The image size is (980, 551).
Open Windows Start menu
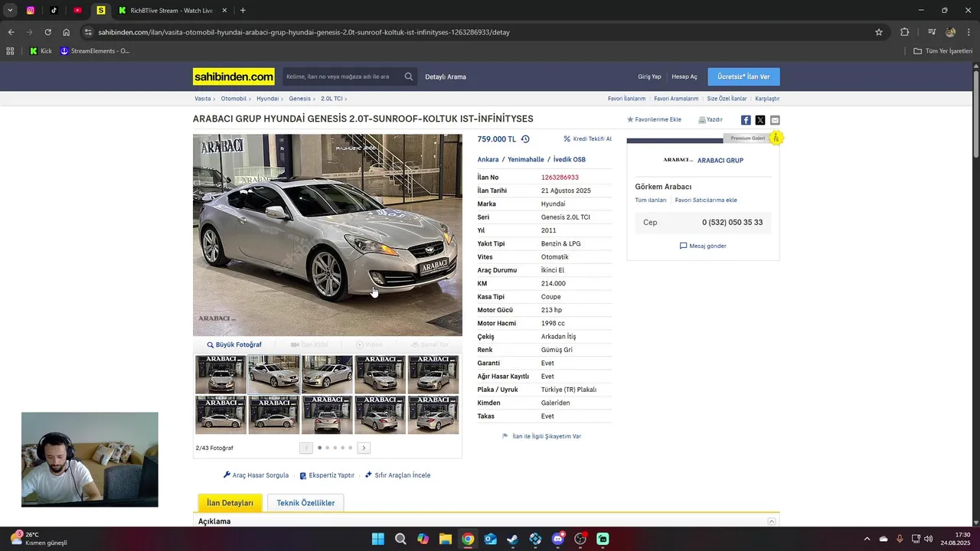377,539
